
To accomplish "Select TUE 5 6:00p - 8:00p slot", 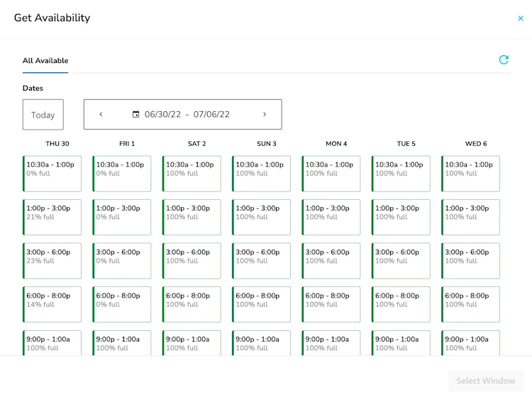I will point(401,305).
